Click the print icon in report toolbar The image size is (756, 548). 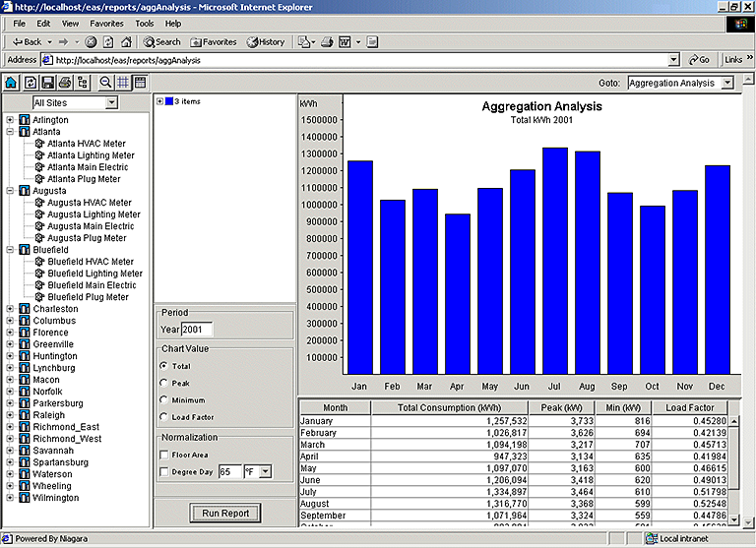pos(64,83)
